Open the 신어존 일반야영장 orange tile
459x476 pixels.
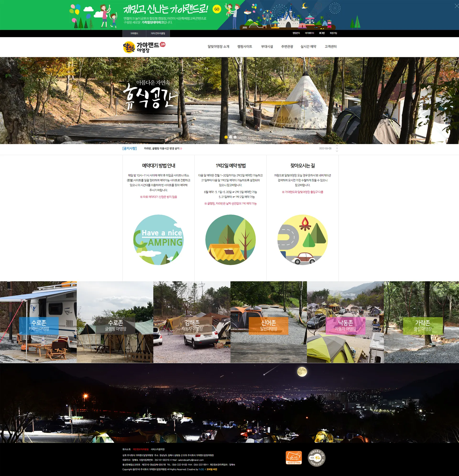tap(268, 325)
